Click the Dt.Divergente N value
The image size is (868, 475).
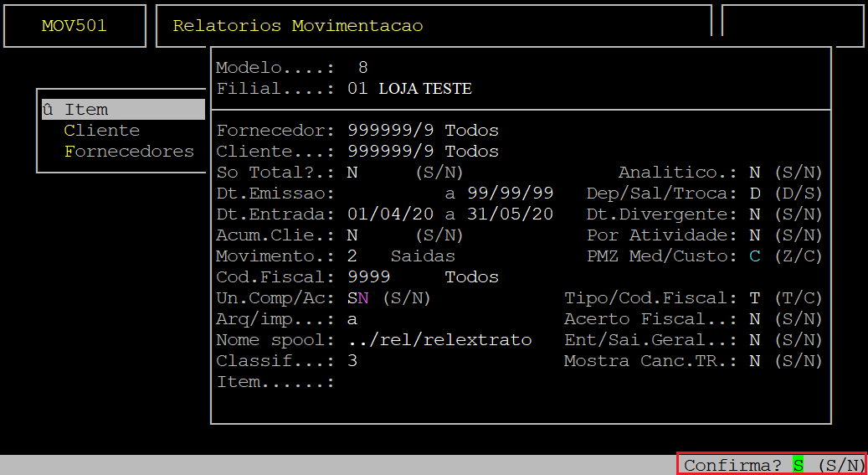point(754,214)
